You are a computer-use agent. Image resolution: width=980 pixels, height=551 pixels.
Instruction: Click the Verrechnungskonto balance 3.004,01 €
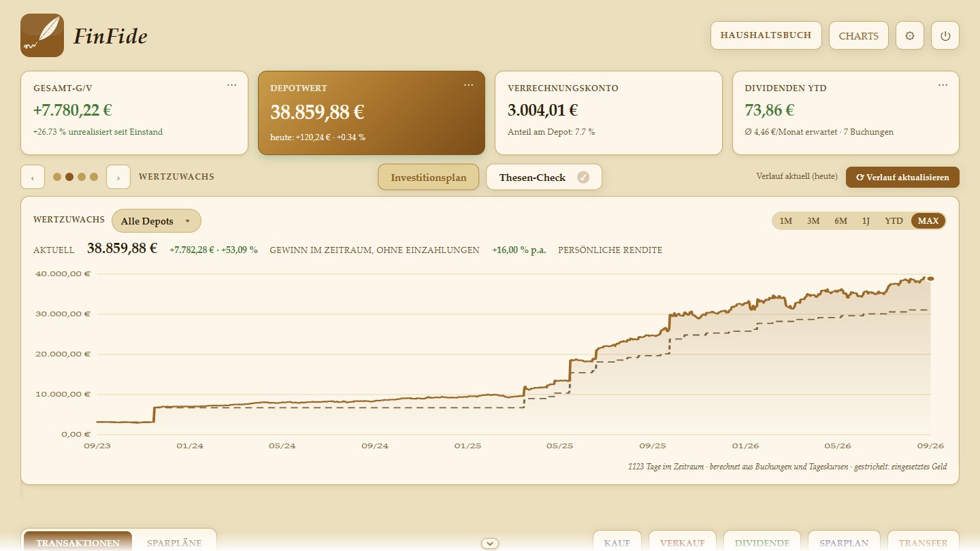coord(543,110)
